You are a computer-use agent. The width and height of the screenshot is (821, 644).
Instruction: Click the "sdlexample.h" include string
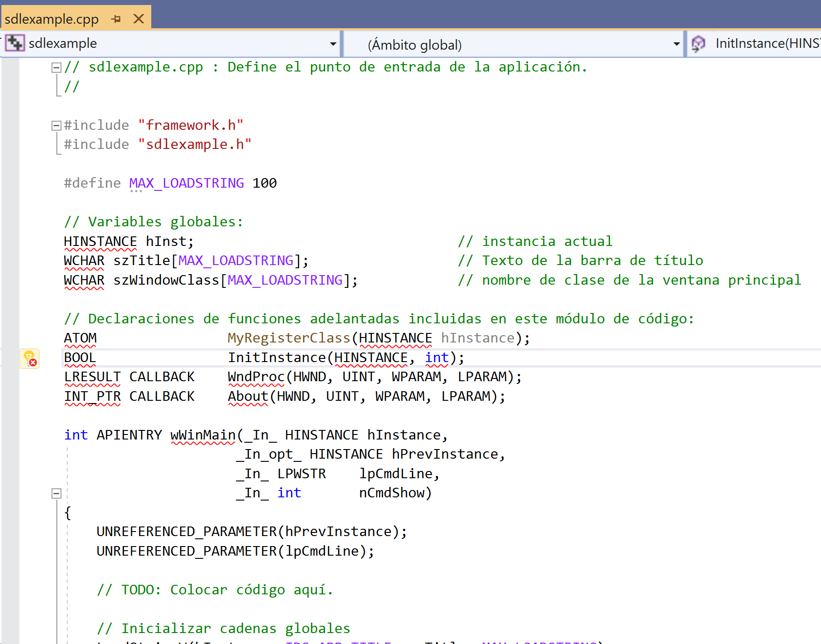point(195,144)
